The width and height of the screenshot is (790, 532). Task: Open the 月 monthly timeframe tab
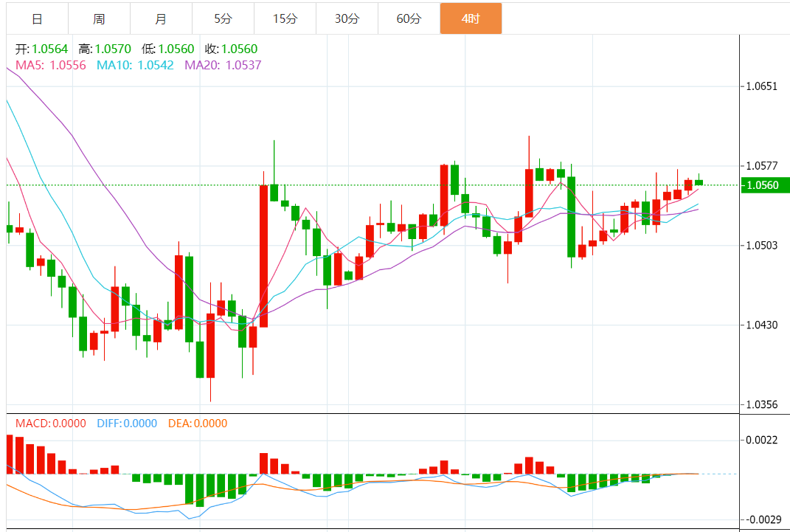pos(162,18)
